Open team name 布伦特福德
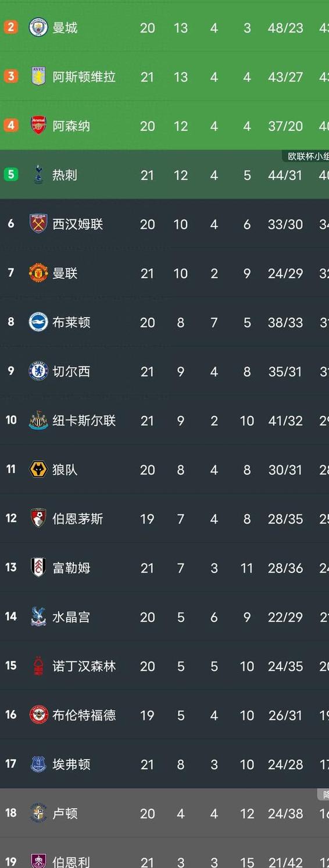This screenshot has width=329, height=868. click(x=84, y=715)
